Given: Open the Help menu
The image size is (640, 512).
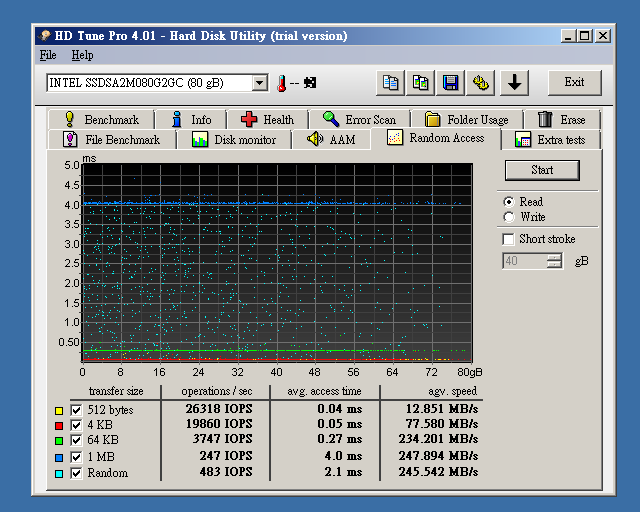Looking at the screenshot, I should (82, 55).
